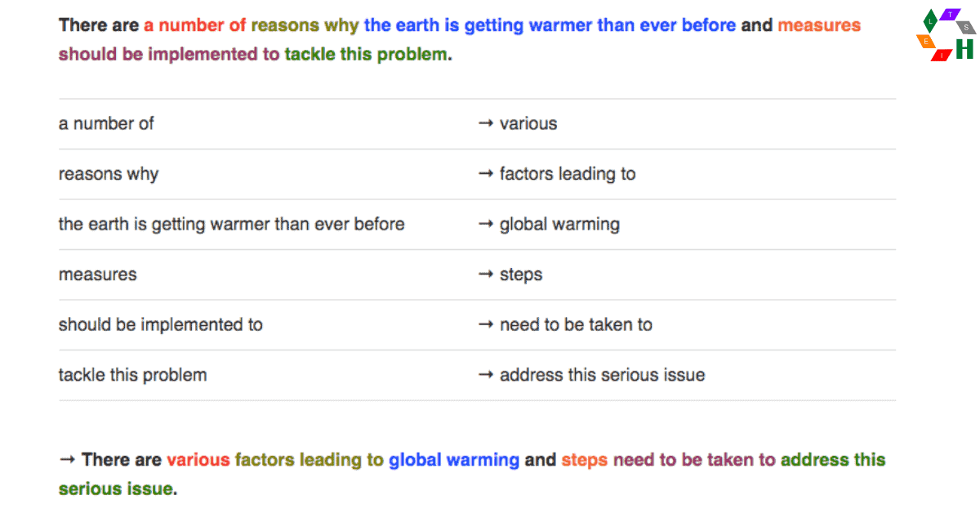Click the gray S tile in logo

pyautogui.click(x=966, y=28)
